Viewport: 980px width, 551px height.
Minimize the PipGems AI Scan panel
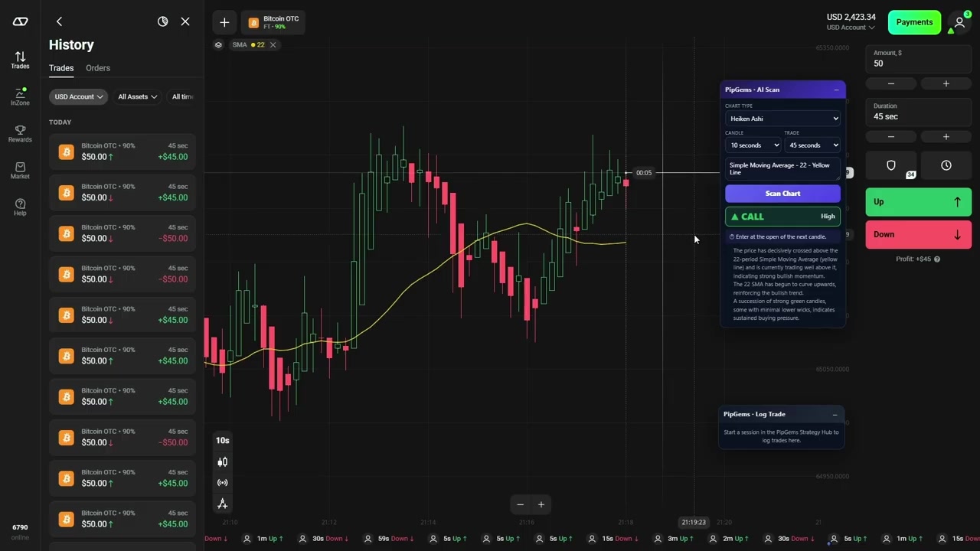click(836, 90)
